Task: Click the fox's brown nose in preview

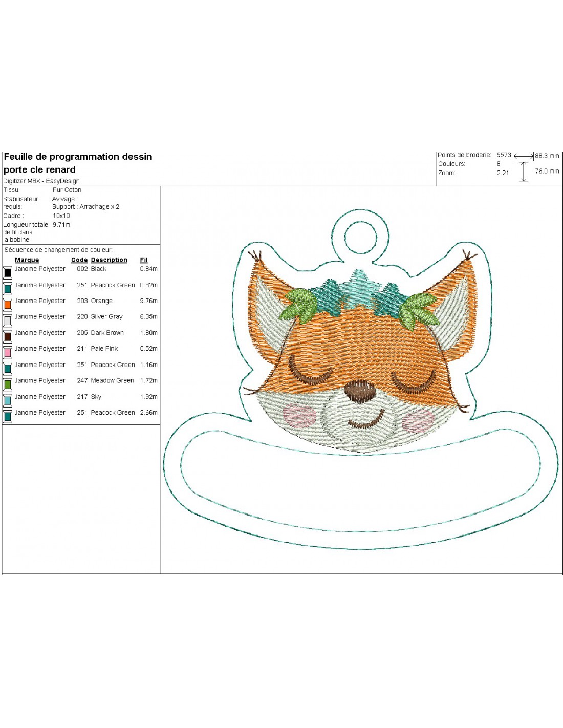Action: point(359,390)
